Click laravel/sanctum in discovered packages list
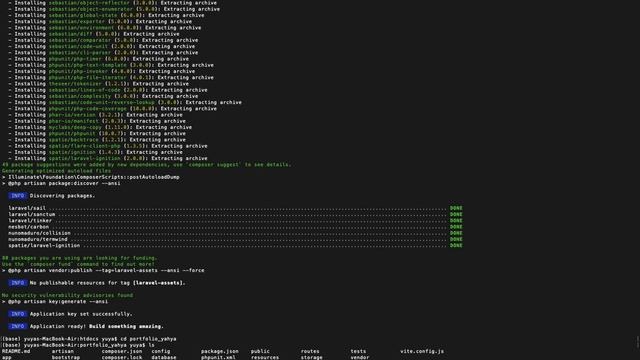Viewport: 640px width, 360px height. (x=31, y=214)
